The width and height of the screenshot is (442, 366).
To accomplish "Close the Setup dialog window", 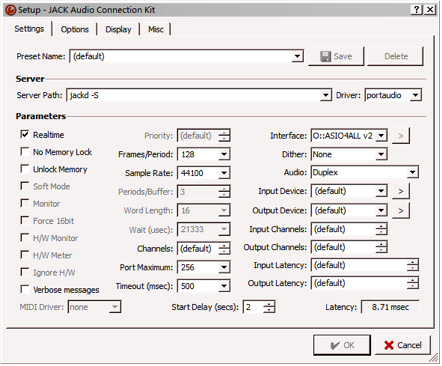I will (430, 10).
